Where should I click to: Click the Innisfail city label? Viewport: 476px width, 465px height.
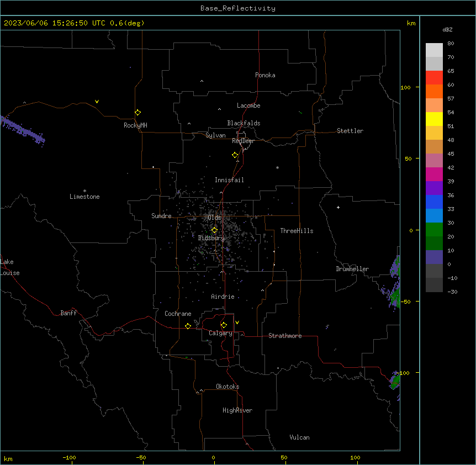pos(229,180)
